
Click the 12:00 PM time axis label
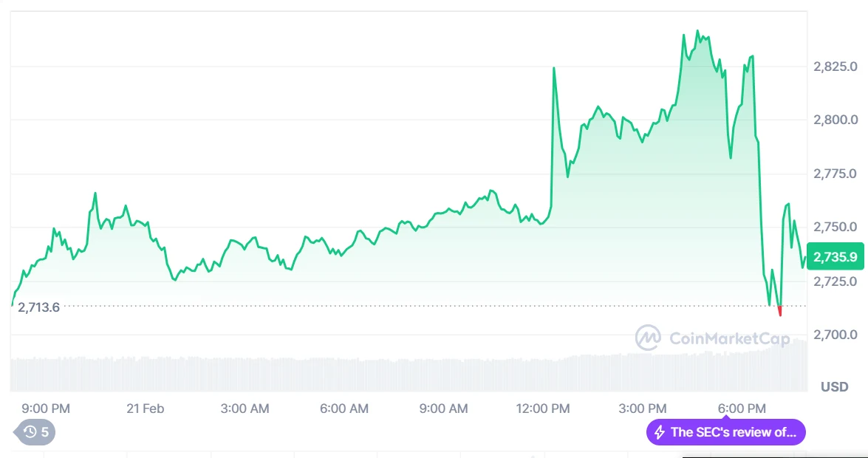[x=543, y=409]
